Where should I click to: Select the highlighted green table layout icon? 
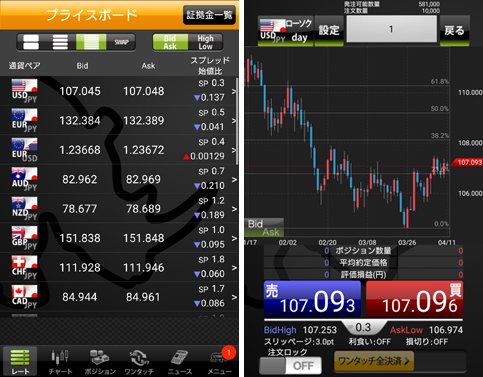[91, 42]
